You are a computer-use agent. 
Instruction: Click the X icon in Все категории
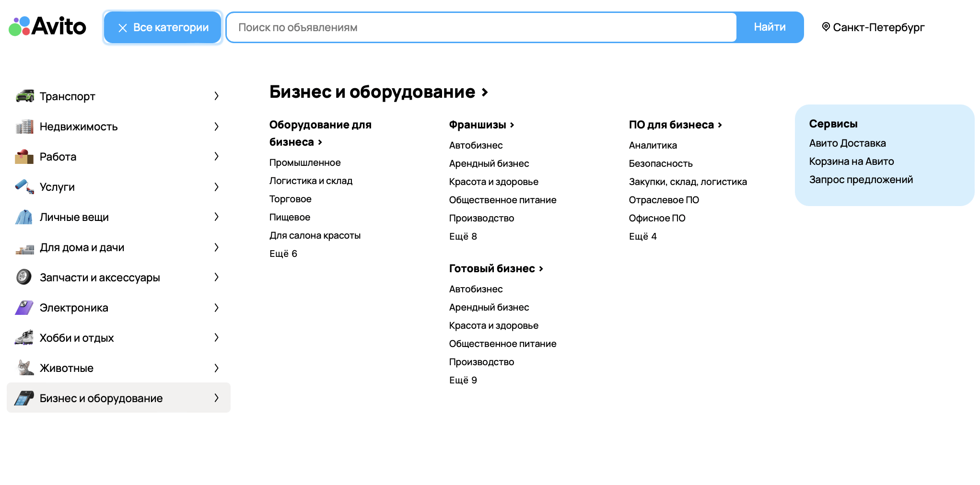coord(123,28)
